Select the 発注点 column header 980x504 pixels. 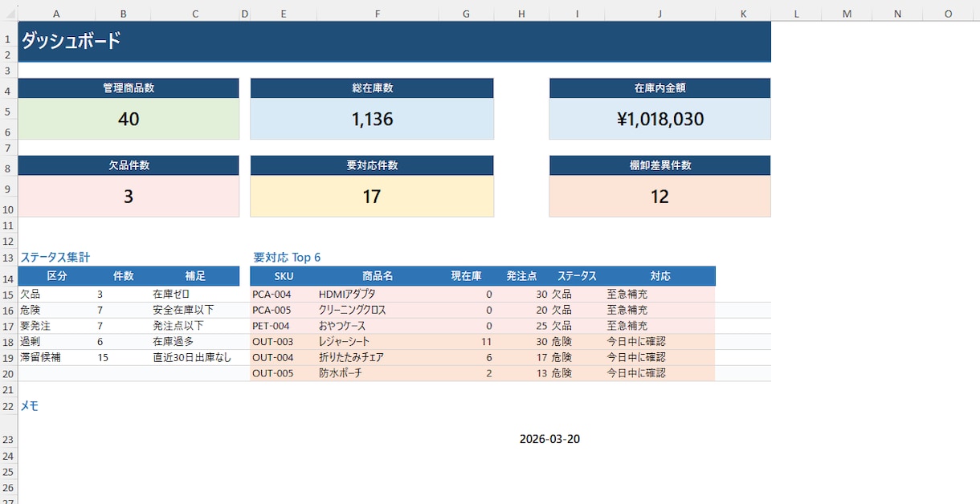[521, 276]
